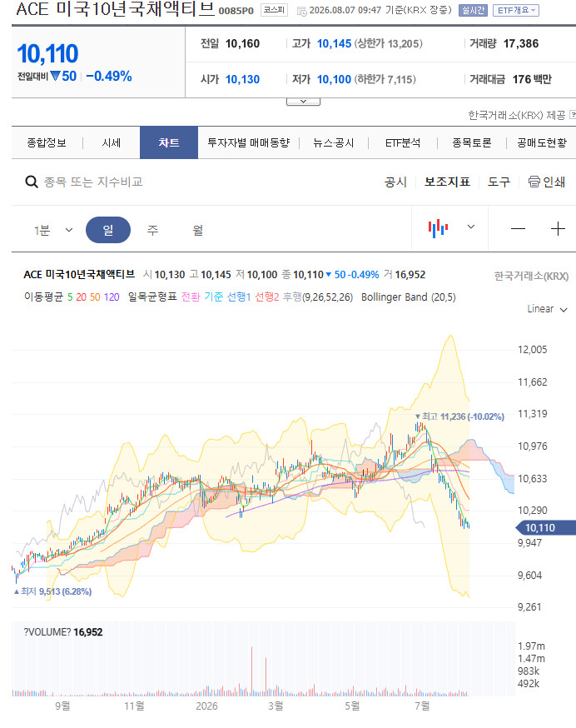Expand the 1분 minute interval dropdown

click(x=53, y=230)
